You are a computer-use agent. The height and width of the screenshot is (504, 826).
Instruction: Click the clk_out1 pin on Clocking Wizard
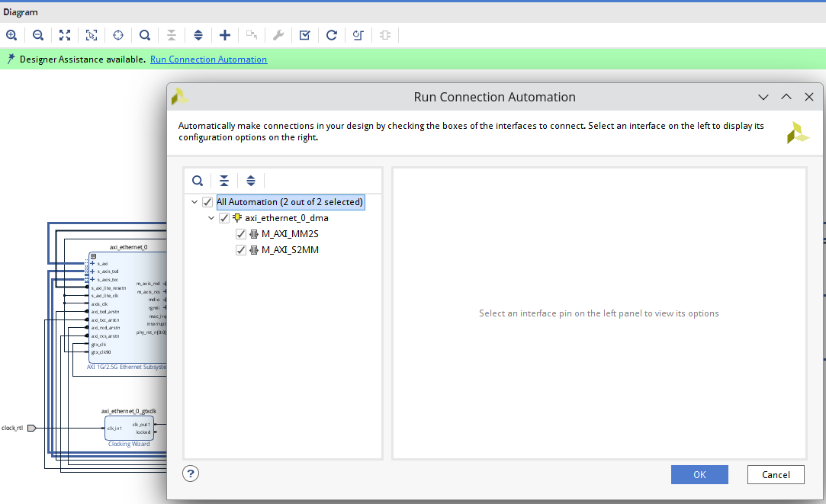tap(141, 425)
